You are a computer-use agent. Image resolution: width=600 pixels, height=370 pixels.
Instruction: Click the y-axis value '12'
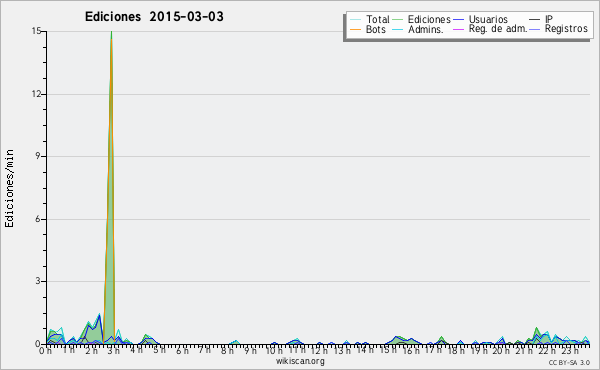(36, 94)
